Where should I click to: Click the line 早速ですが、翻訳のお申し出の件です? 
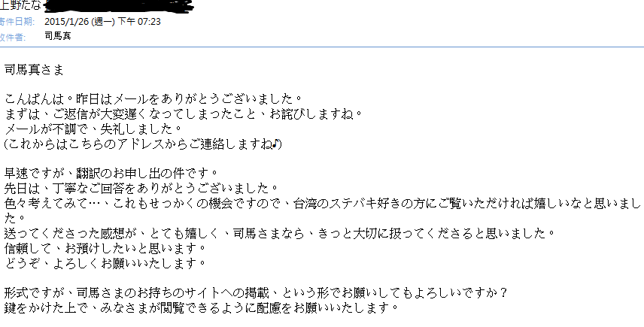111,174
